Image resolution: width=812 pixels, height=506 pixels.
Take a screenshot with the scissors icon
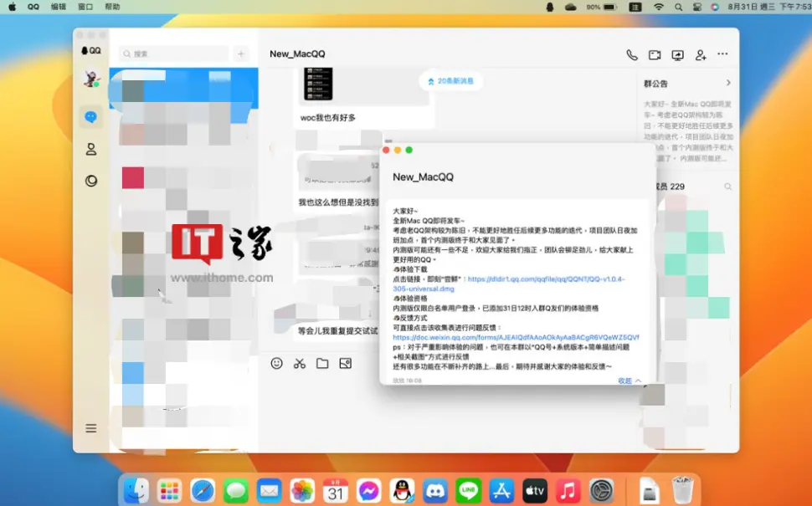(x=299, y=364)
